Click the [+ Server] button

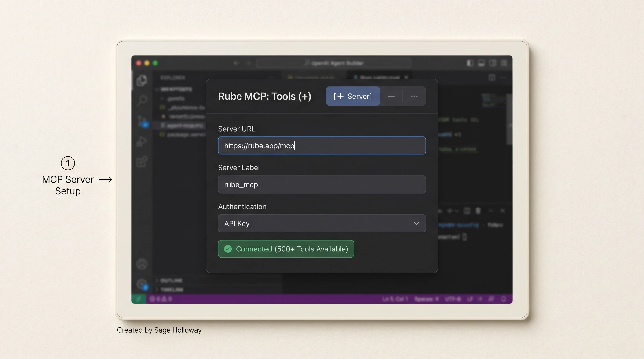352,96
